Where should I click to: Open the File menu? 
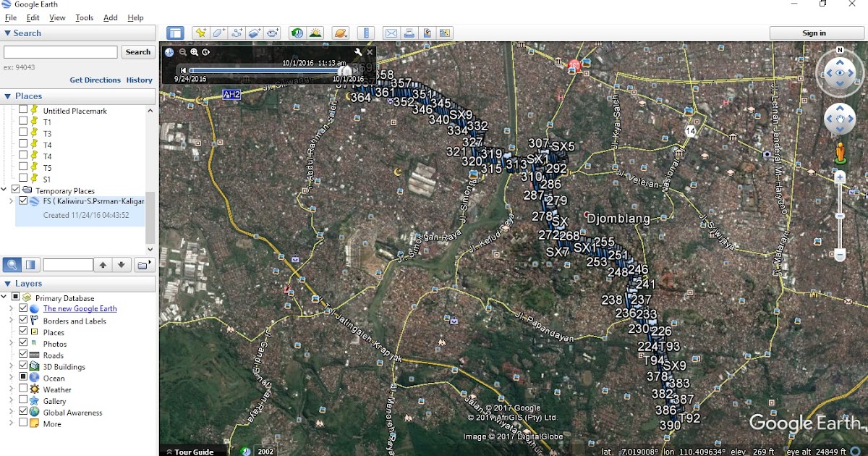pyautogui.click(x=10, y=17)
